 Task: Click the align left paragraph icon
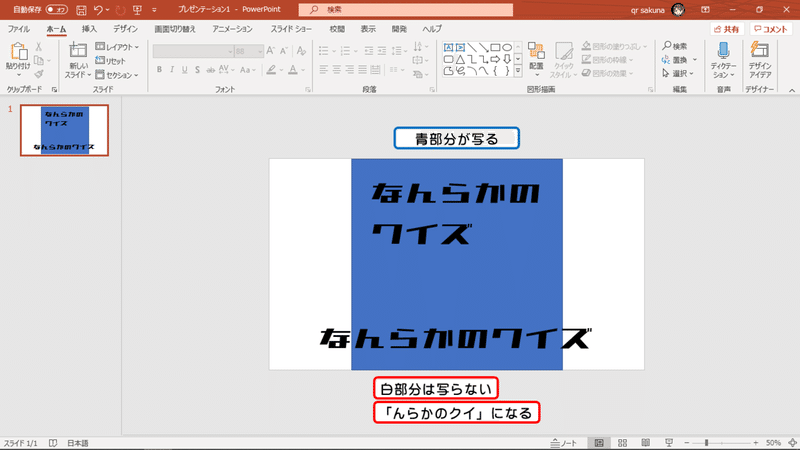click(x=323, y=69)
